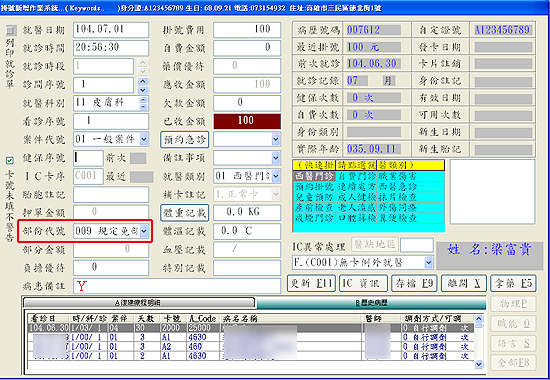Click the dark red 已收金額 field

pos(247,121)
